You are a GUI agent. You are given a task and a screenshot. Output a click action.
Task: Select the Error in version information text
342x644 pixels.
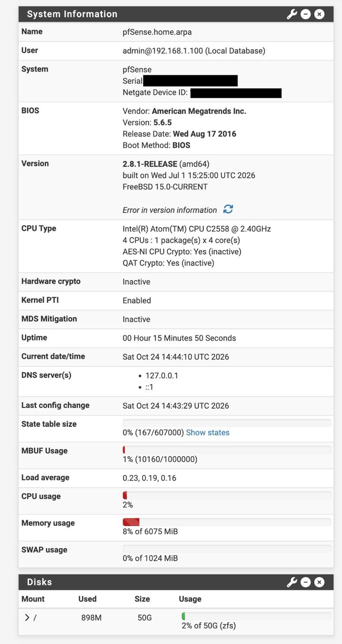point(170,210)
